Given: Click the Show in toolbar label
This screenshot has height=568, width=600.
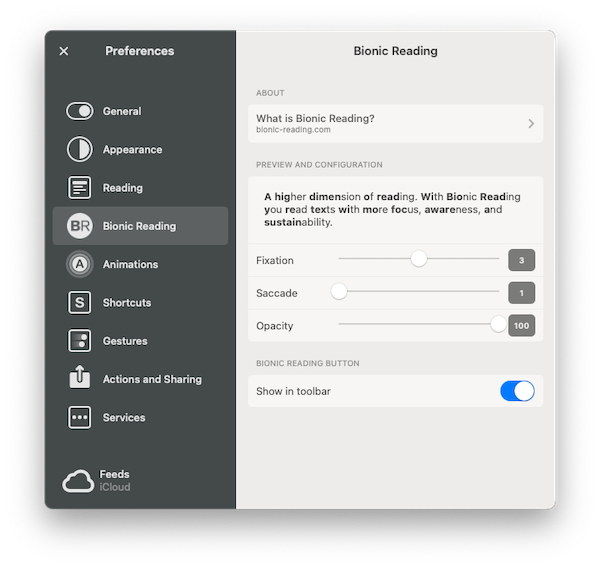Looking at the screenshot, I should [293, 391].
